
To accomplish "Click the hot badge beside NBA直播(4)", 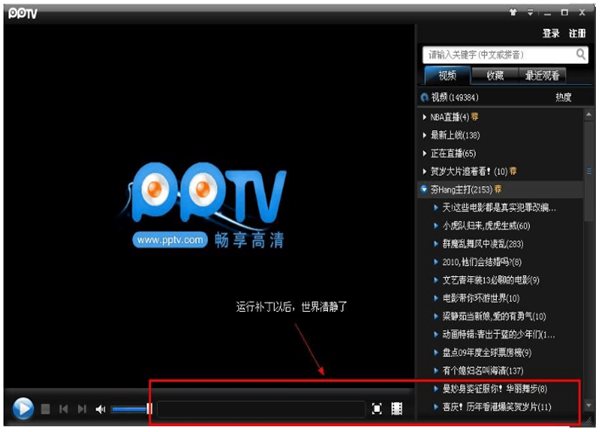I will pos(474,117).
